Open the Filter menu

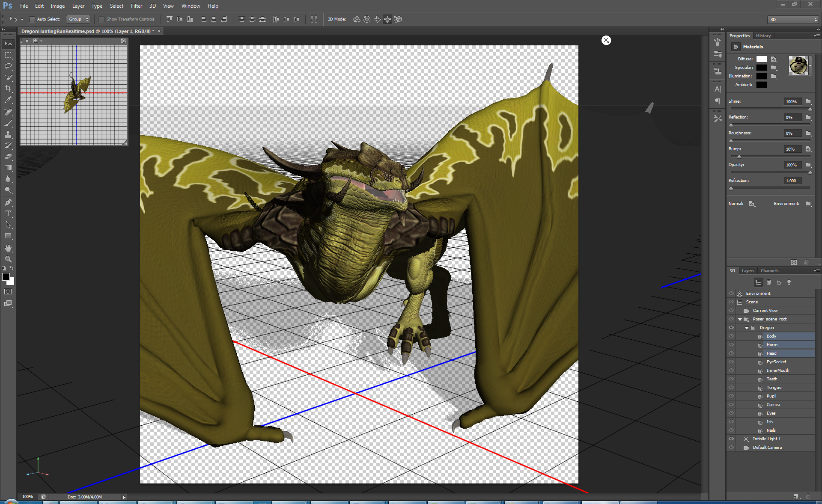click(136, 6)
